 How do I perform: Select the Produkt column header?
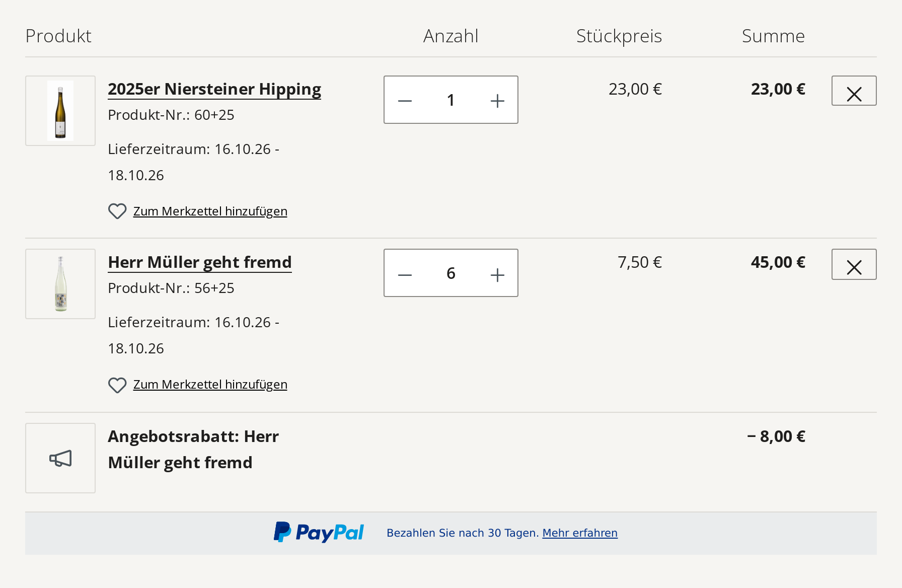click(58, 36)
